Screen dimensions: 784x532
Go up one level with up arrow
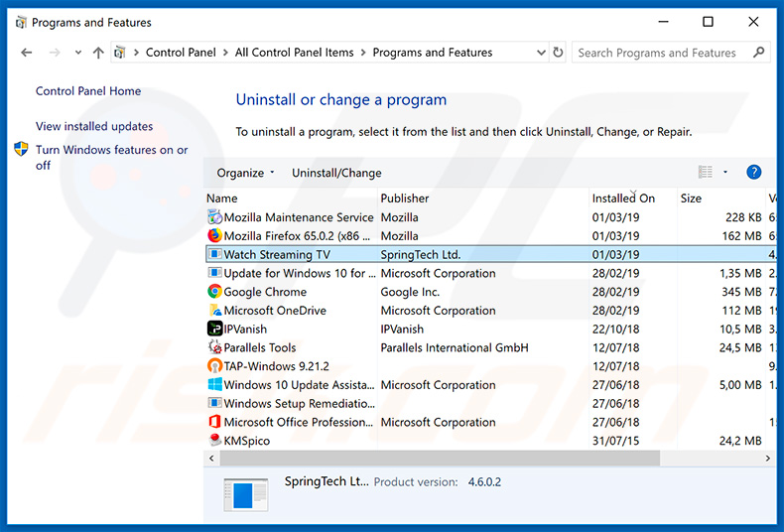98,52
